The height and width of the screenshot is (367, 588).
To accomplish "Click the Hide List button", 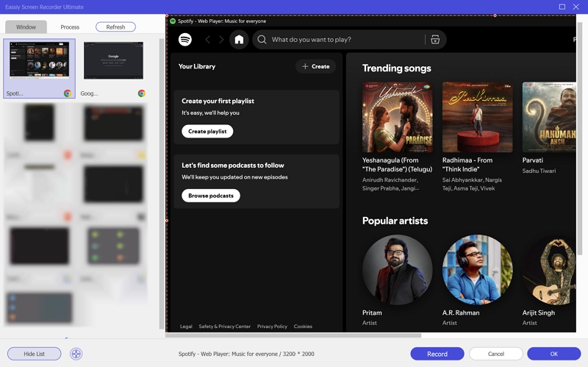I will pos(34,354).
